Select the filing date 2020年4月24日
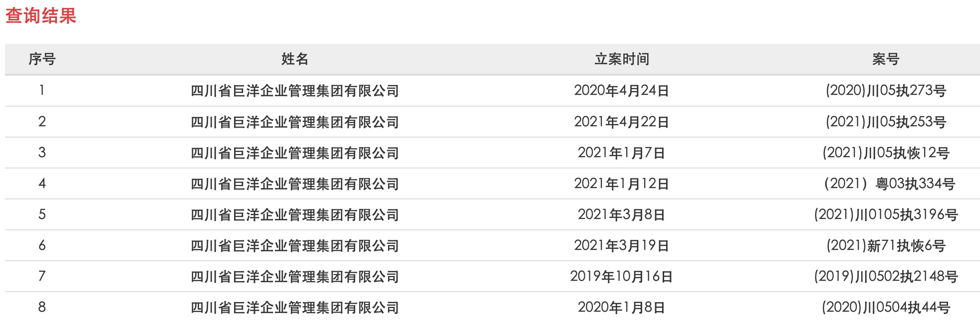Viewport: 980px width, 334px height. 621,91
